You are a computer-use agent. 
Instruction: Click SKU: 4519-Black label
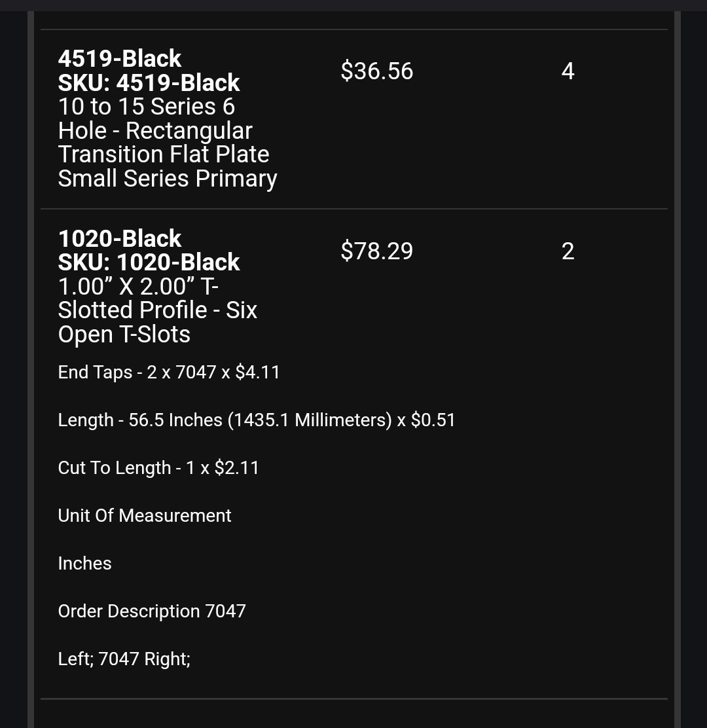coord(149,82)
